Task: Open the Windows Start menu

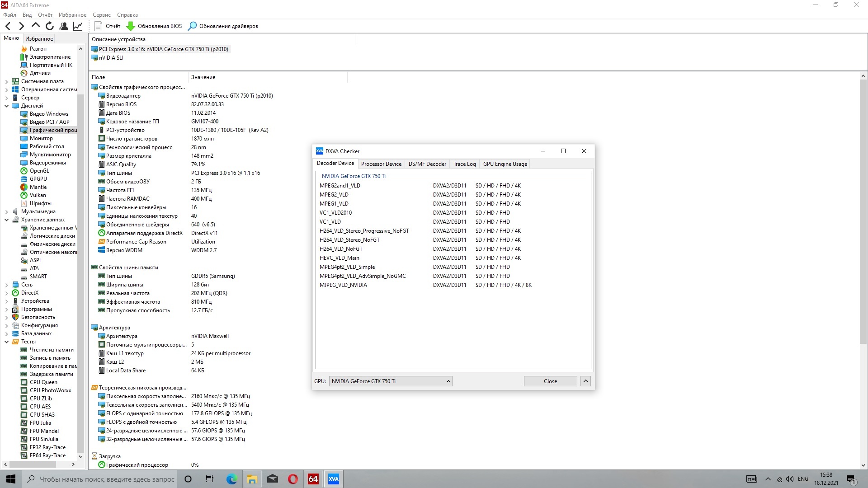Action: click(x=11, y=479)
